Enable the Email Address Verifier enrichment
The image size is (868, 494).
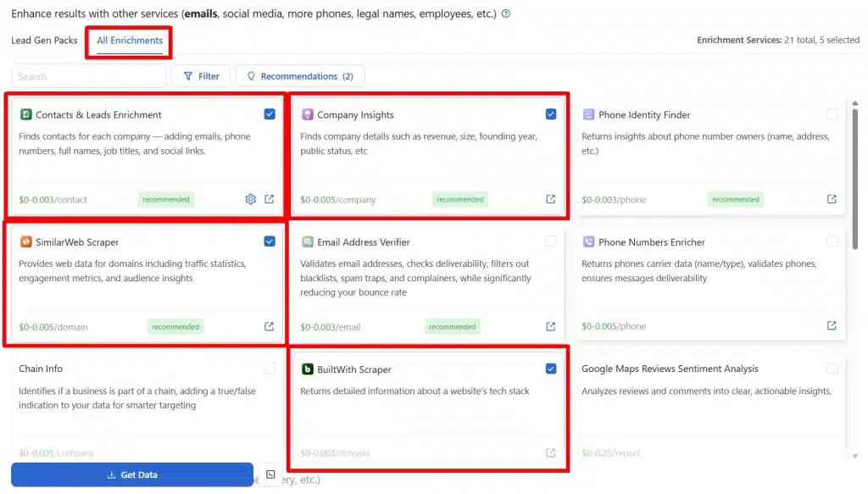click(551, 241)
